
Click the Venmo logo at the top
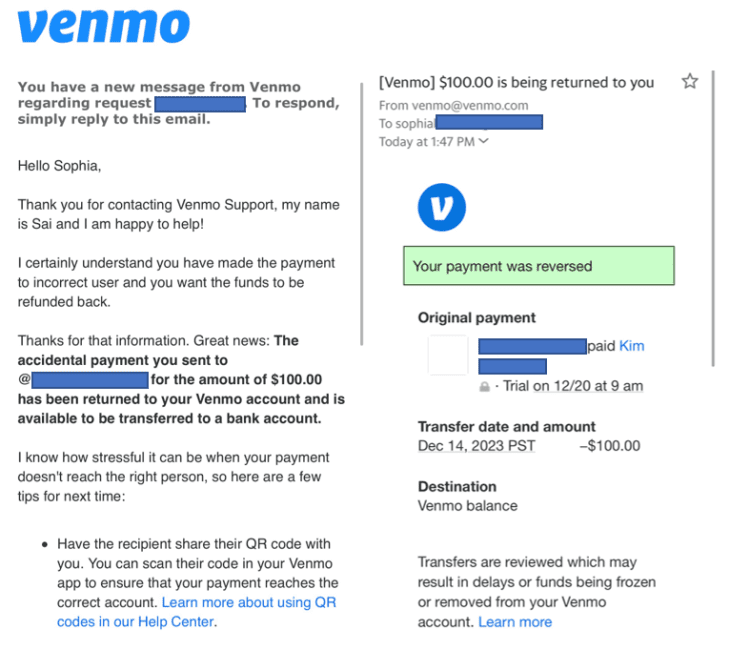point(103,27)
